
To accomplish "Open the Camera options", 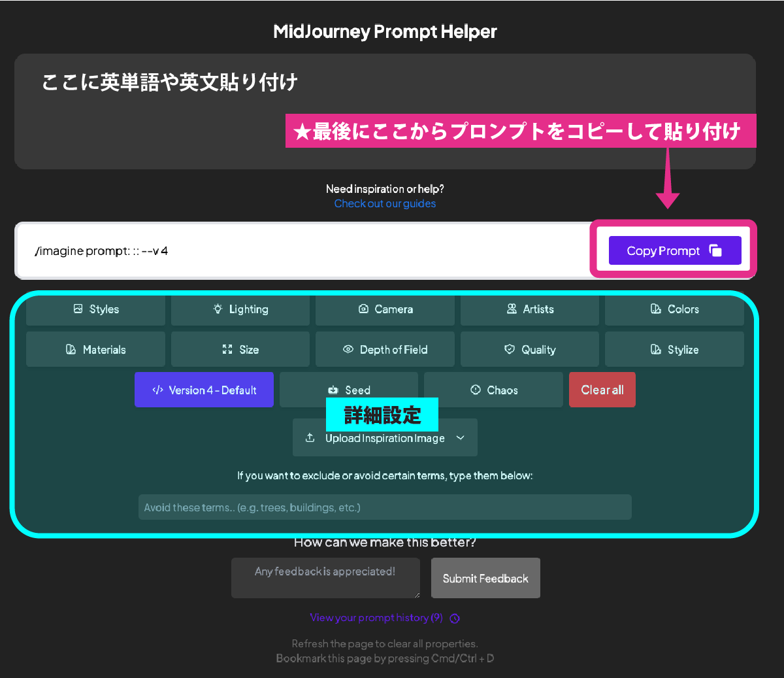I will tap(385, 309).
